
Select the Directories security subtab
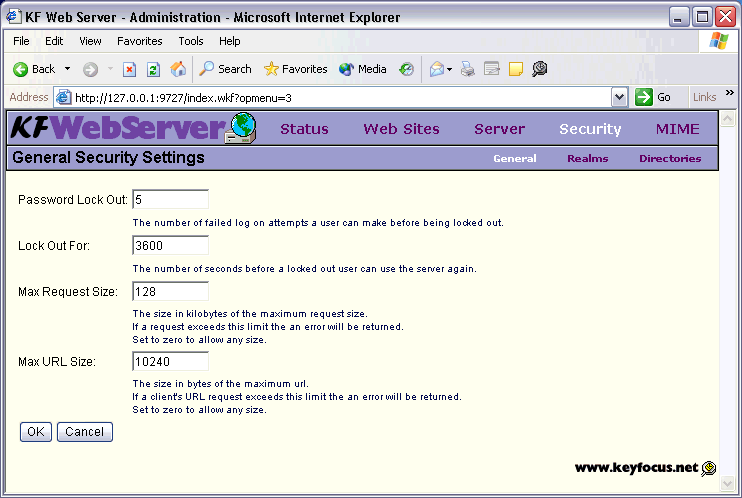pyautogui.click(x=670, y=159)
